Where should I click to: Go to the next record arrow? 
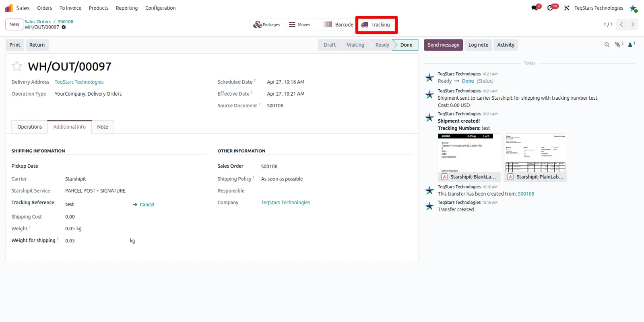click(633, 25)
